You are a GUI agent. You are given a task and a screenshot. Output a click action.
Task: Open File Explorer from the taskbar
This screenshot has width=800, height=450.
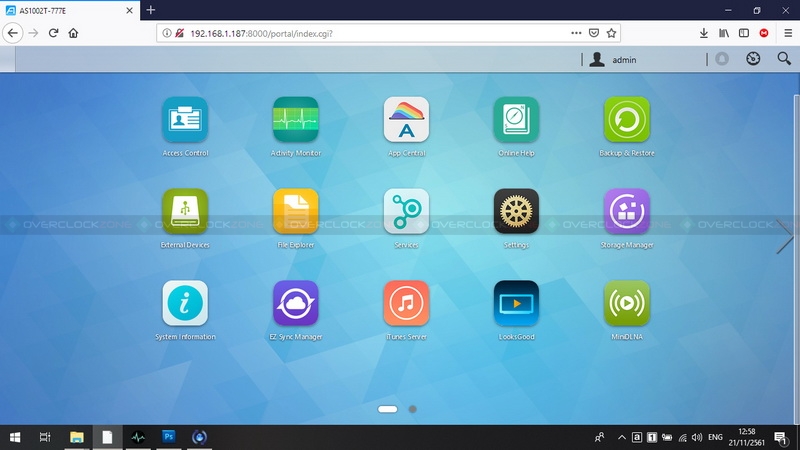tap(77, 437)
